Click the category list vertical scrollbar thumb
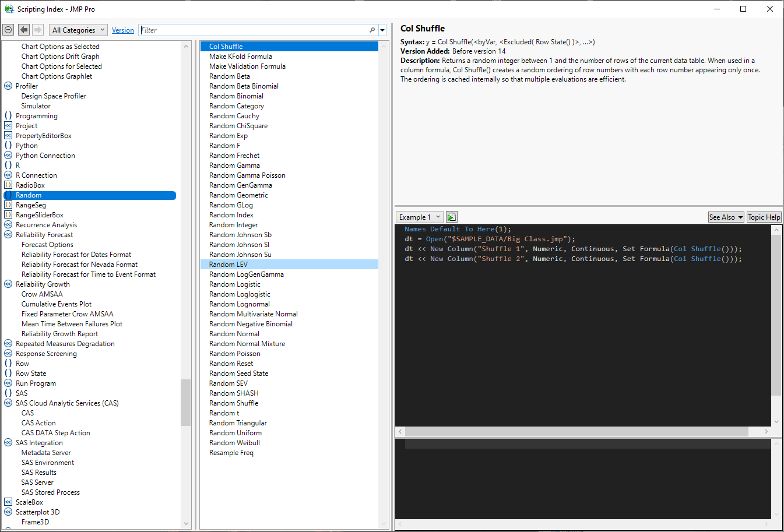Image resolution: width=784 pixels, height=532 pixels. click(186, 402)
